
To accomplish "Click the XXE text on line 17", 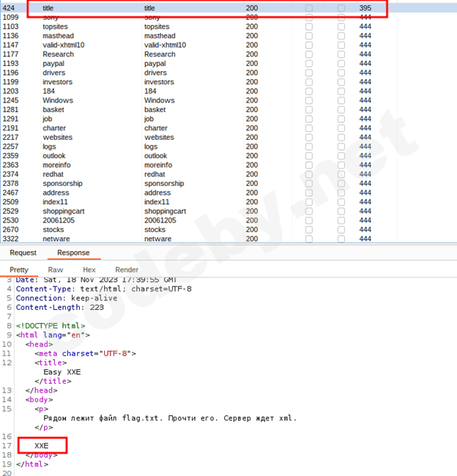I will [x=41, y=445].
